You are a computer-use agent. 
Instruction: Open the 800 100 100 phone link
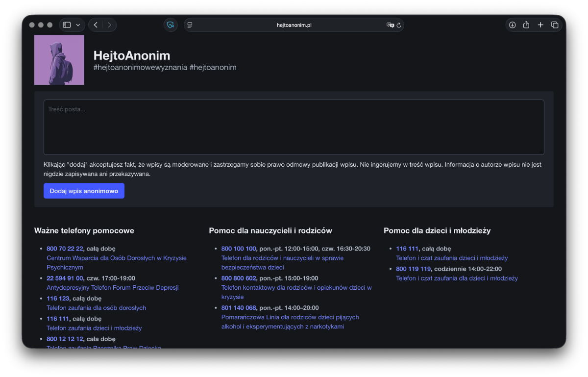coord(239,249)
